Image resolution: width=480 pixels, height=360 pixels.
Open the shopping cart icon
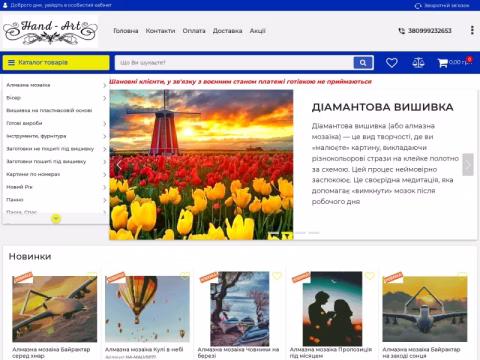pyautogui.click(x=443, y=63)
